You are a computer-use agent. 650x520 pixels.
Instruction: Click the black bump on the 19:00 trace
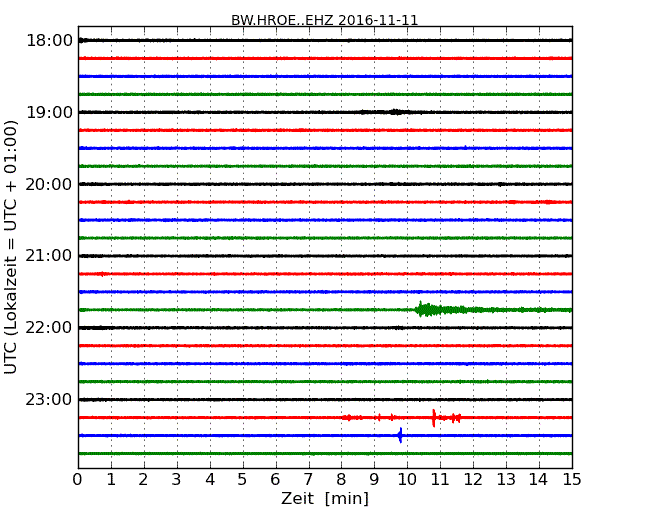point(395,112)
